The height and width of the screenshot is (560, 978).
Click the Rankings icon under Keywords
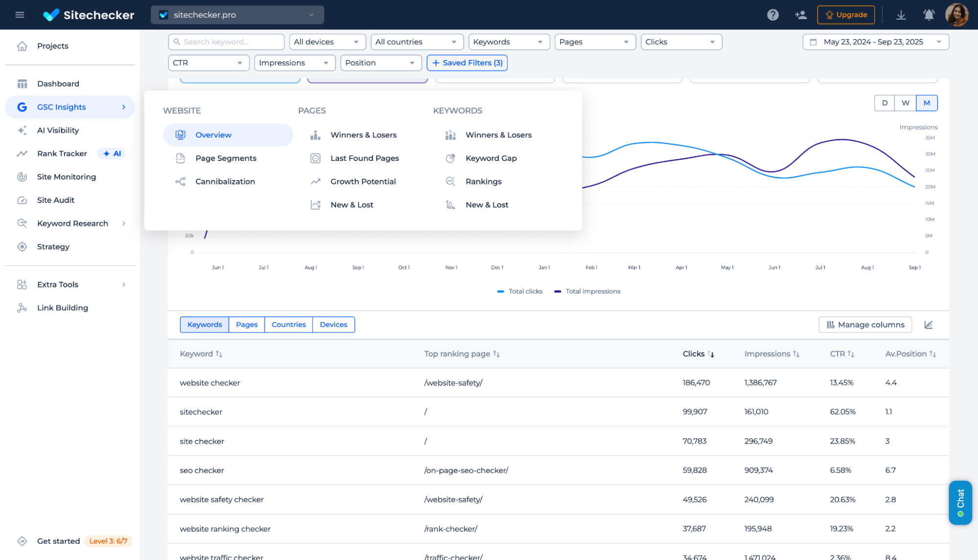[451, 181]
